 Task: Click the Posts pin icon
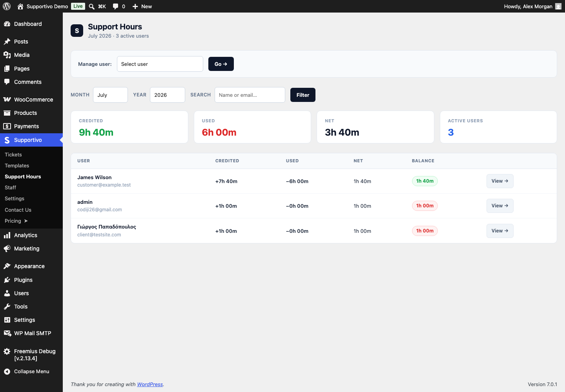pos(7,42)
